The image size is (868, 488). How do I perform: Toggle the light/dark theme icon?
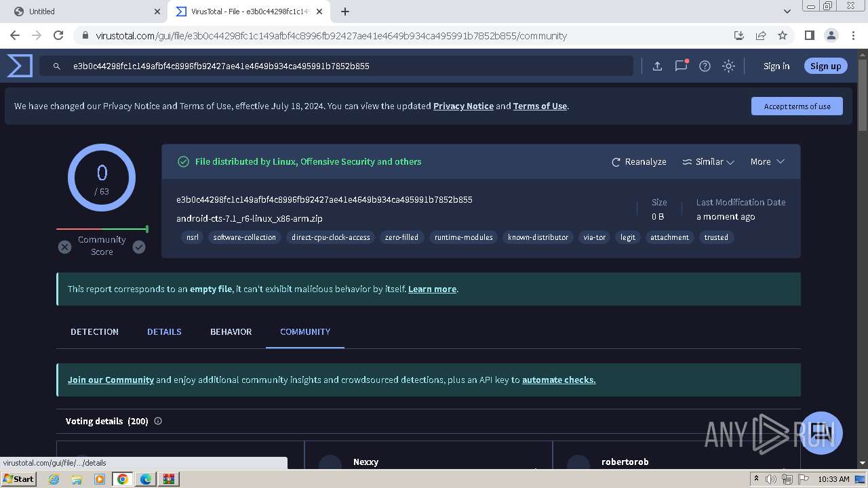click(x=728, y=66)
